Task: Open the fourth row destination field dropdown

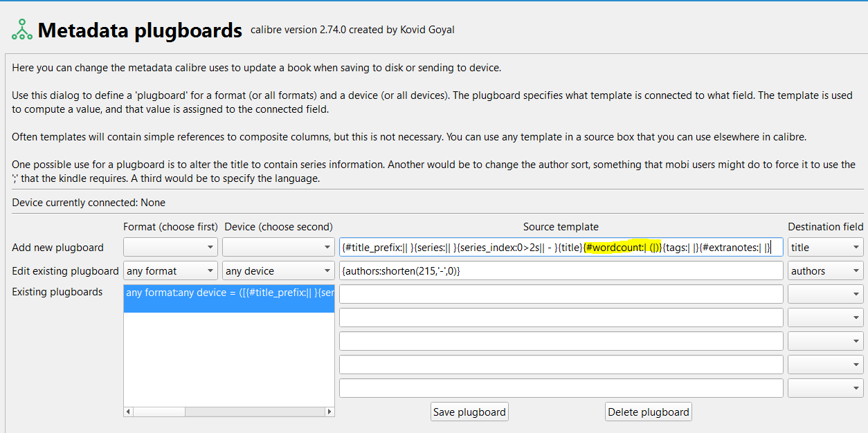Action: [x=825, y=317]
